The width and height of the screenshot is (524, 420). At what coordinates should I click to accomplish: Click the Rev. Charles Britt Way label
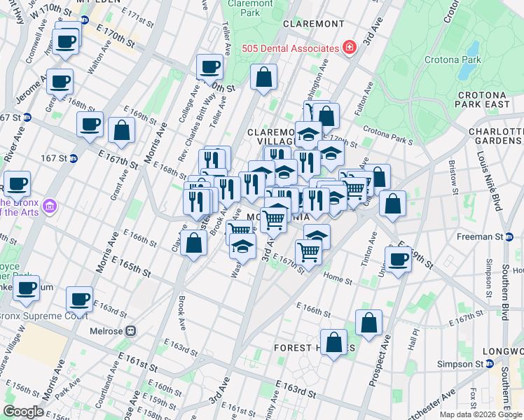point(197,128)
